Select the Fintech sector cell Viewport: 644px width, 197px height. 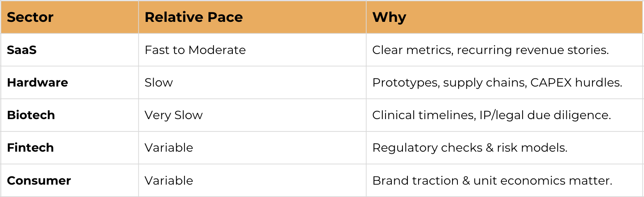[69, 148]
